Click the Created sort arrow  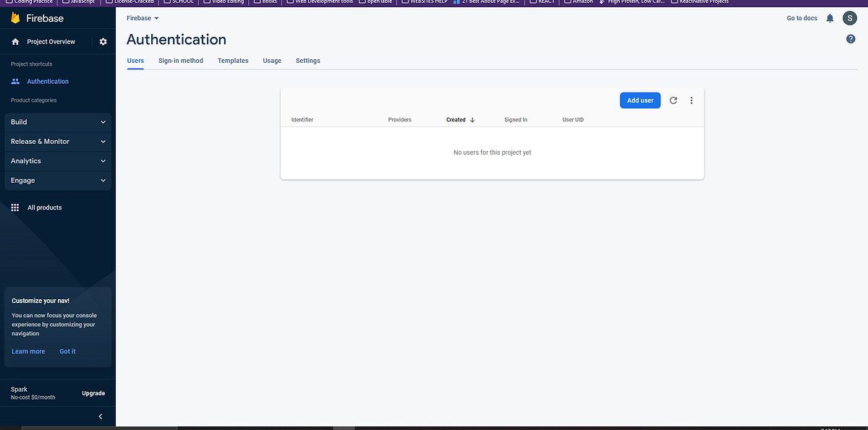(472, 120)
